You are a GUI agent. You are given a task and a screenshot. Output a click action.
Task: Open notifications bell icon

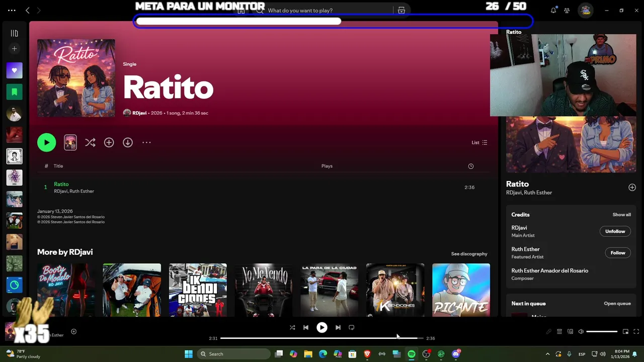click(553, 11)
